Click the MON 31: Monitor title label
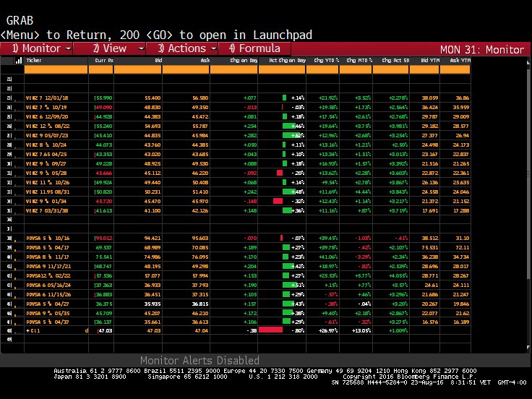Image resolution: width=532 pixels, height=399 pixels. pos(482,50)
